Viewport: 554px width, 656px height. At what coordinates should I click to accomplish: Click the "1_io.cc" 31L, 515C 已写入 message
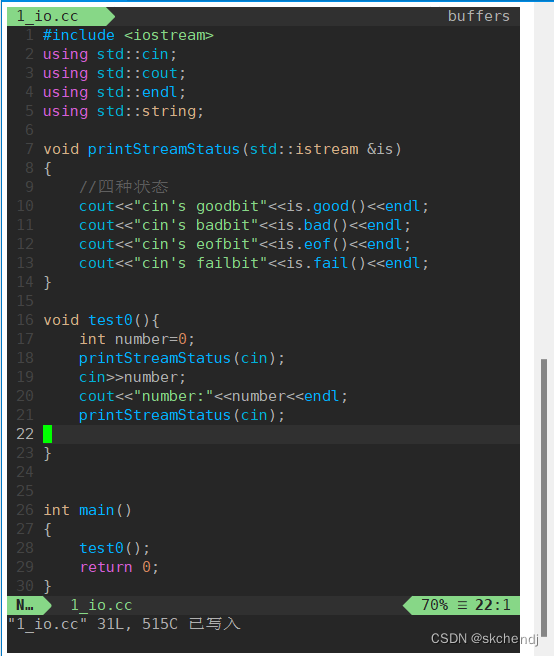point(124,624)
